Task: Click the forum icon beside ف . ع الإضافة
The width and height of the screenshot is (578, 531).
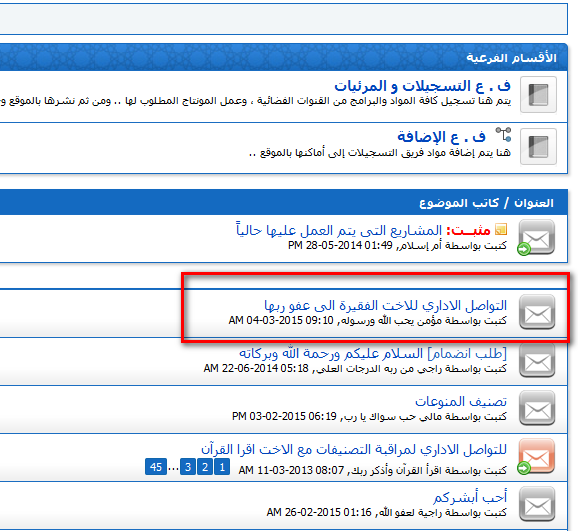Action: [x=538, y=146]
